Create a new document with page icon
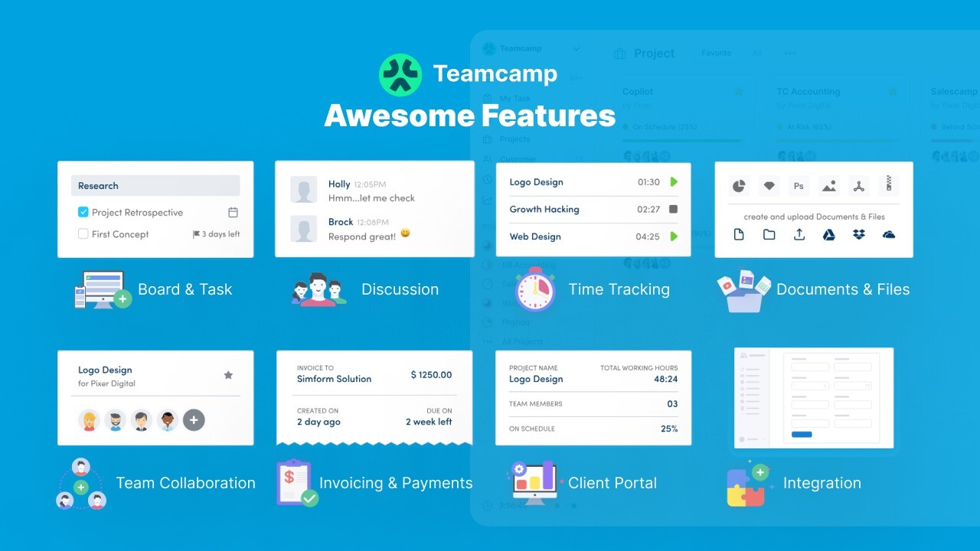 pyautogui.click(x=739, y=234)
